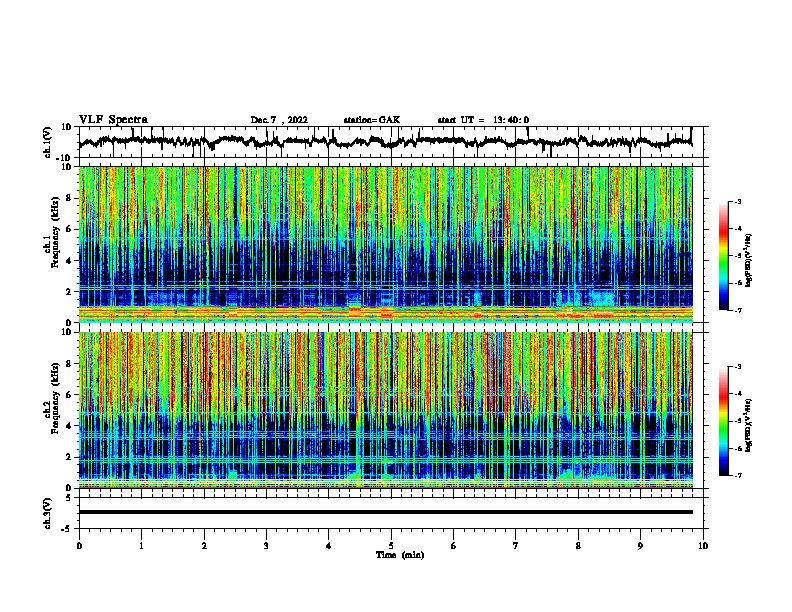The width and height of the screenshot is (792, 612).
Task: Select the ch.2 "Frequency (kHz)" axis label
Action: [55, 398]
